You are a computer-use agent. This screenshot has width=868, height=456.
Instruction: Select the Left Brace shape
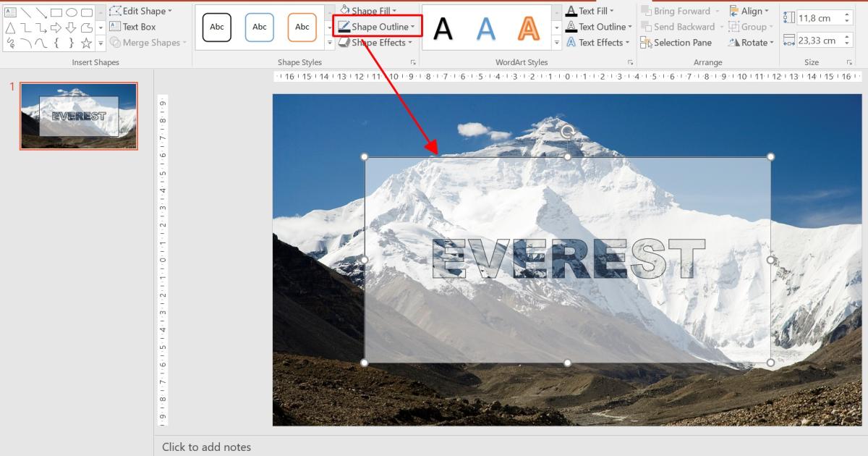(x=56, y=43)
